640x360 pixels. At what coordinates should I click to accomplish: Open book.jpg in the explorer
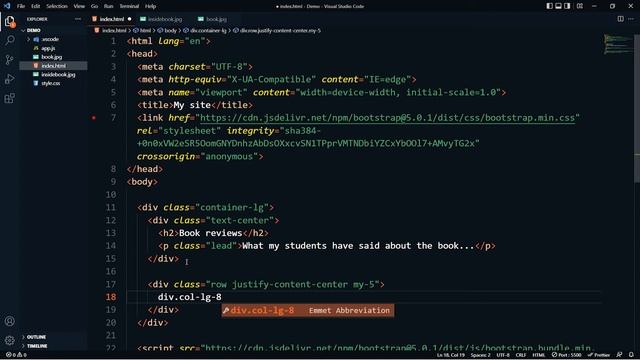(x=51, y=57)
